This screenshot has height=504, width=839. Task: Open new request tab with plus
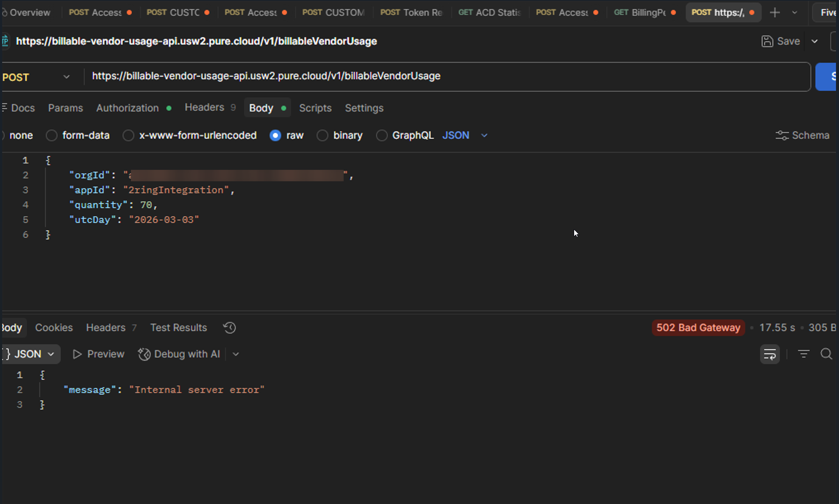[775, 12]
